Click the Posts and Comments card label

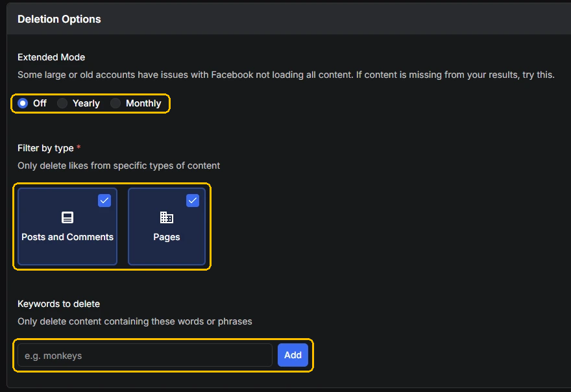pos(67,237)
